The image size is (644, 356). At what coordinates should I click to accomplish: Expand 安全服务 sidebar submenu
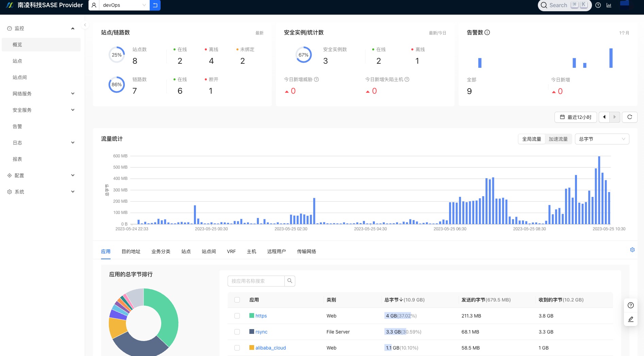click(x=73, y=110)
